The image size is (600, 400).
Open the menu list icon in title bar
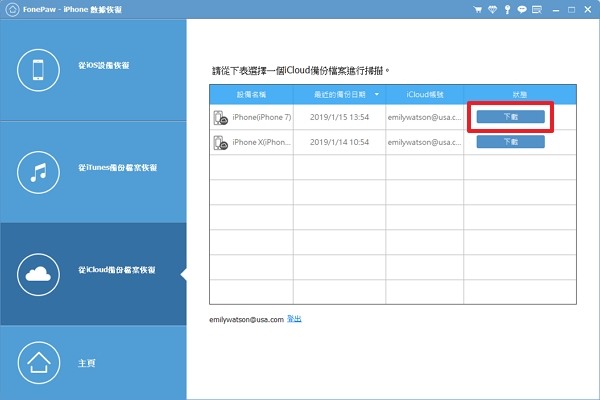pos(537,10)
